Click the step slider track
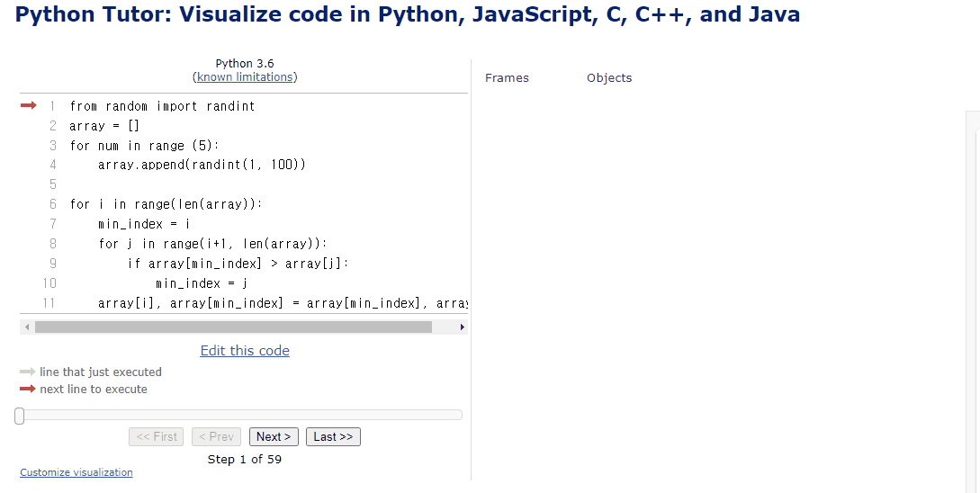This screenshot has height=493, width=980. [x=240, y=415]
